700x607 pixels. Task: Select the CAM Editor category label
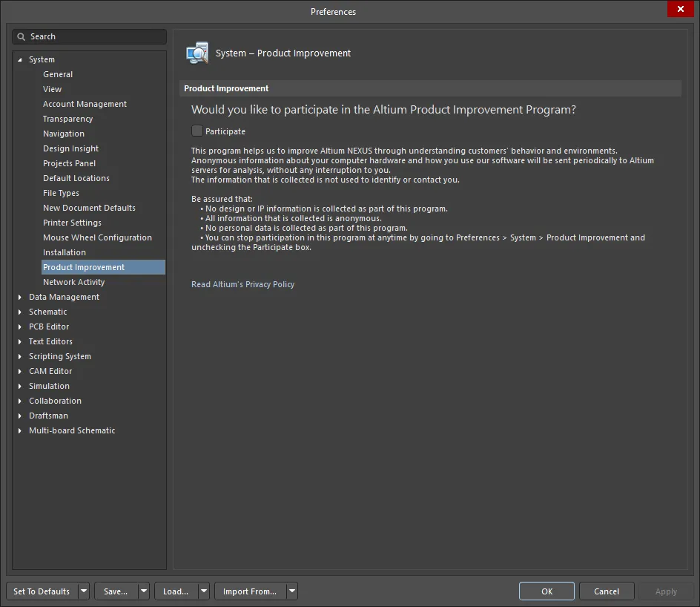50,371
